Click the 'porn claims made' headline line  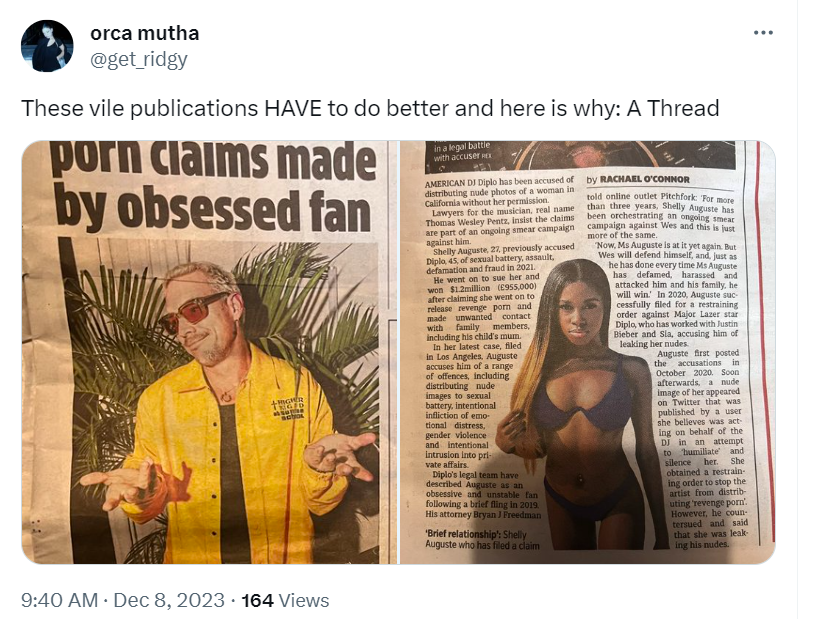click(214, 160)
